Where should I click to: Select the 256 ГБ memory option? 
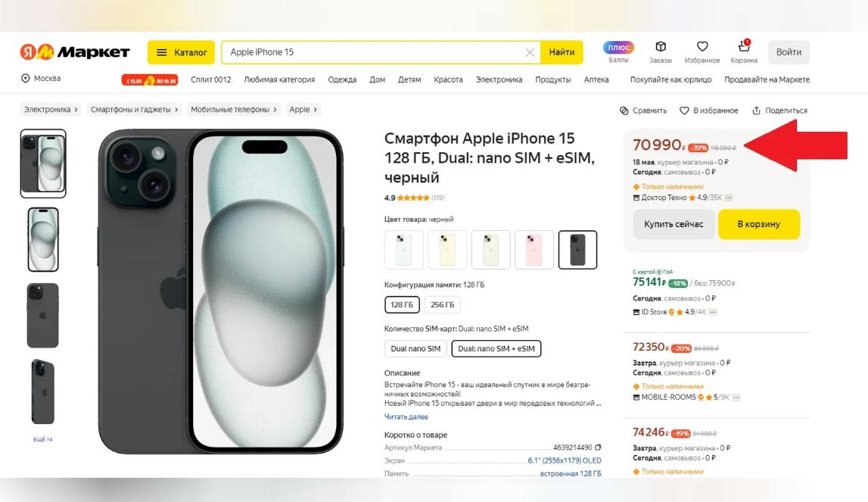click(443, 305)
